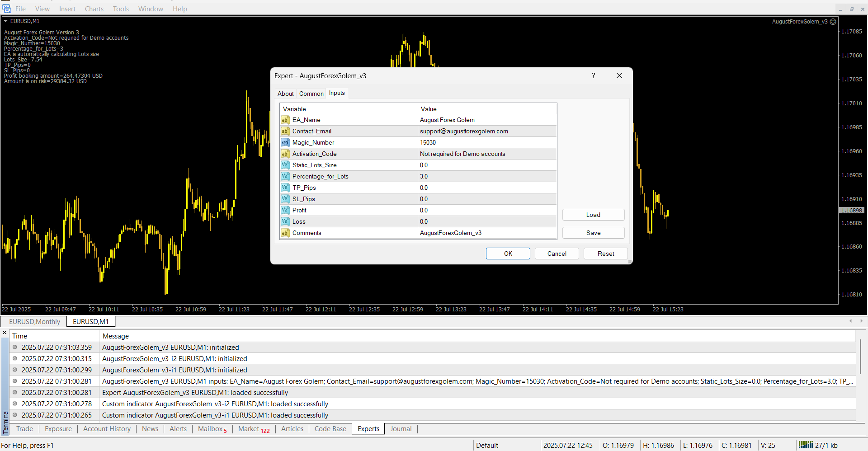868x451 pixels.
Task: Open the Charts menu
Action: coord(94,9)
